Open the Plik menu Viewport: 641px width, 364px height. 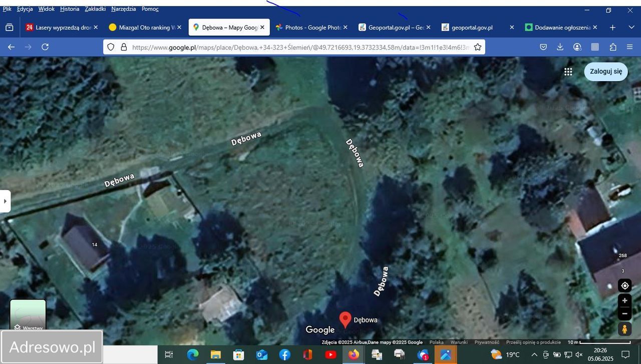point(7,9)
